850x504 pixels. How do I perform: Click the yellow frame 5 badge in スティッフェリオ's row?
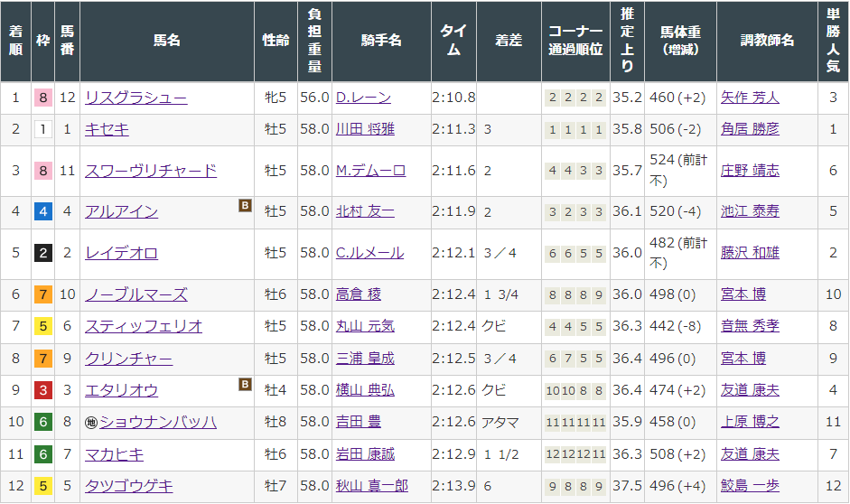point(43,326)
